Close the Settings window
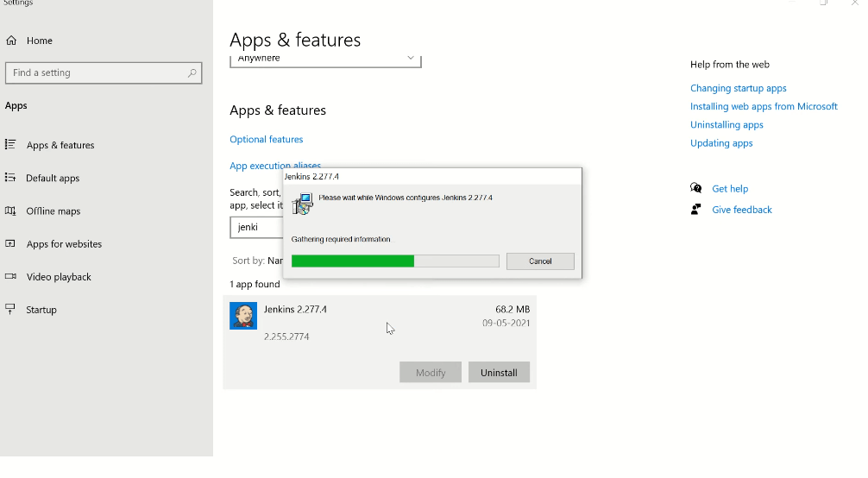Image resolution: width=868 pixels, height=478 pixels. [x=855, y=3]
